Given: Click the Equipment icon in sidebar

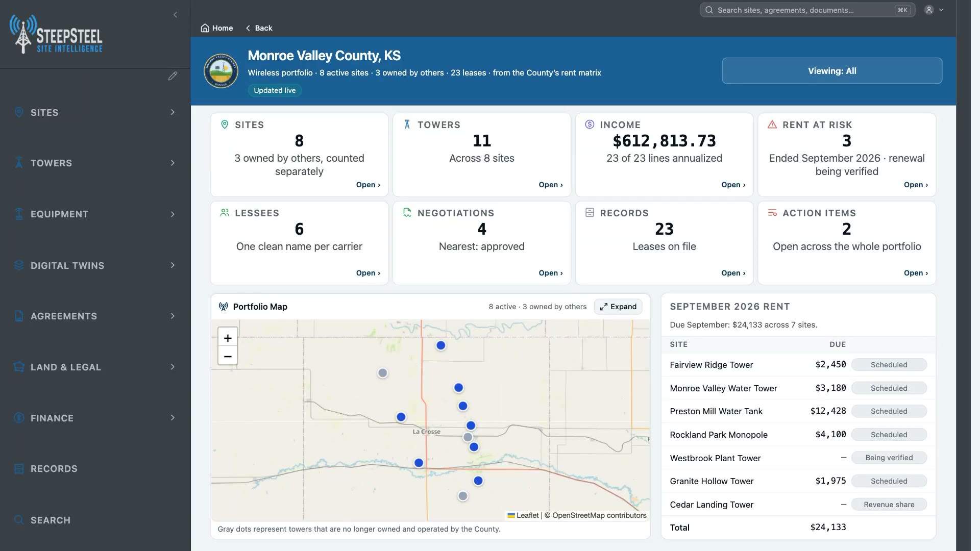Looking at the screenshot, I should pyautogui.click(x=19, y=214).
